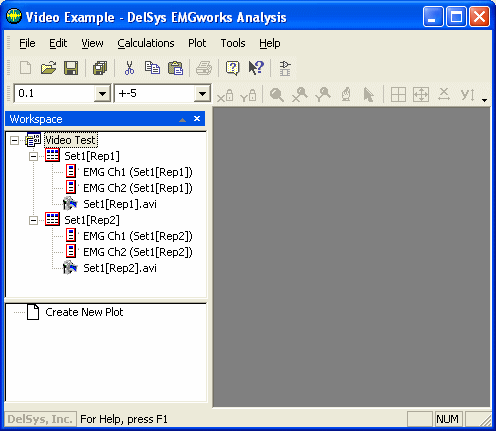Click the context help arrow-question icon
Image resolution: width=496 pixels, height=431 pixels.
coord(256,68)
